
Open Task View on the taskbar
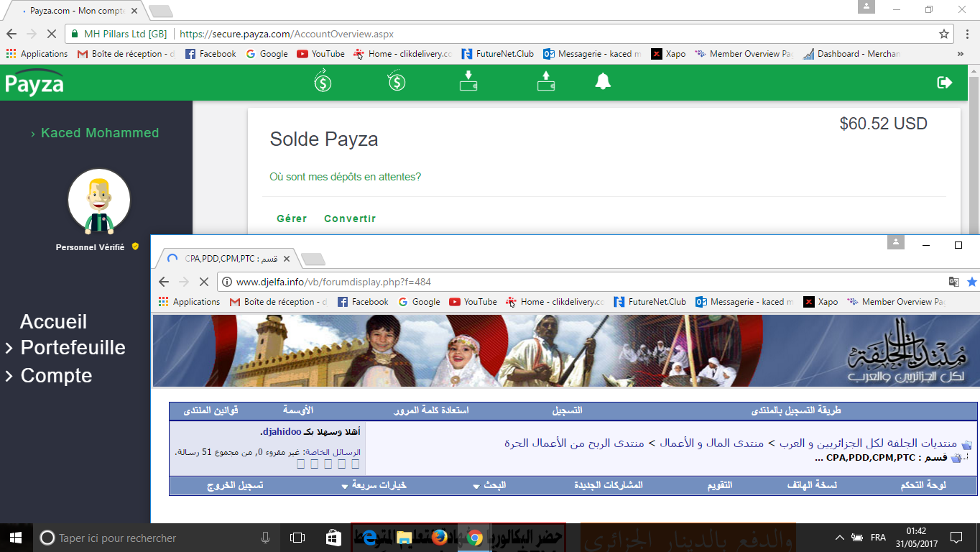pos(297,538)
